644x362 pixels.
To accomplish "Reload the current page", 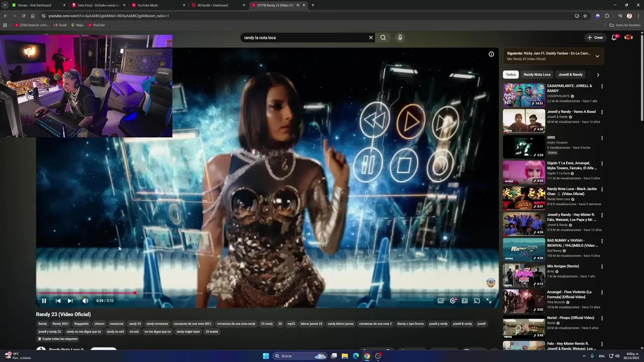I will point(23,16).
